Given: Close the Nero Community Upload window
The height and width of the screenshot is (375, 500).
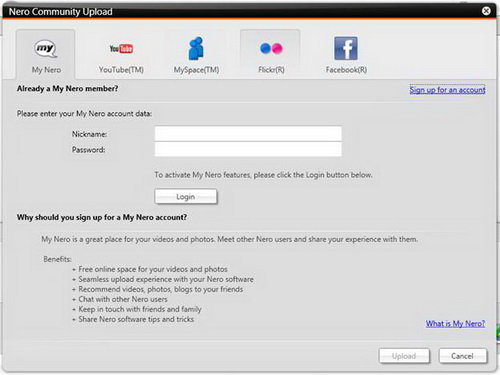Looking at the screenshot, I should pyautogui.click(x=486, y=11).
